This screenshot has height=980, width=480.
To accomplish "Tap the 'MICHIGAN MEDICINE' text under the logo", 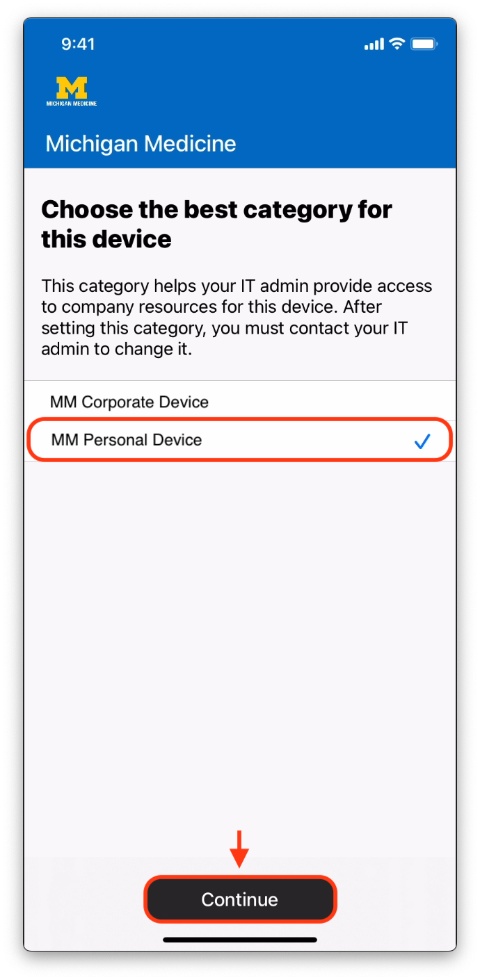I will point(72,103).
